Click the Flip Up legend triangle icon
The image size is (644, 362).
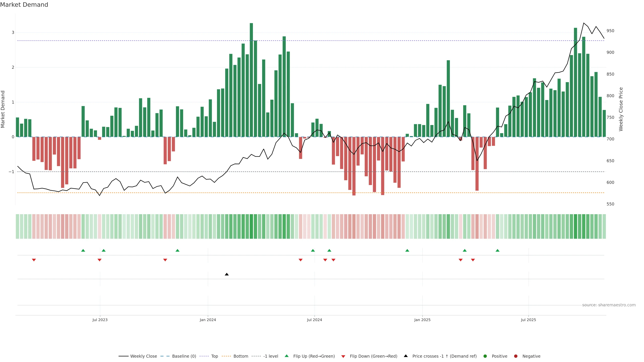[x=286, y=356]
